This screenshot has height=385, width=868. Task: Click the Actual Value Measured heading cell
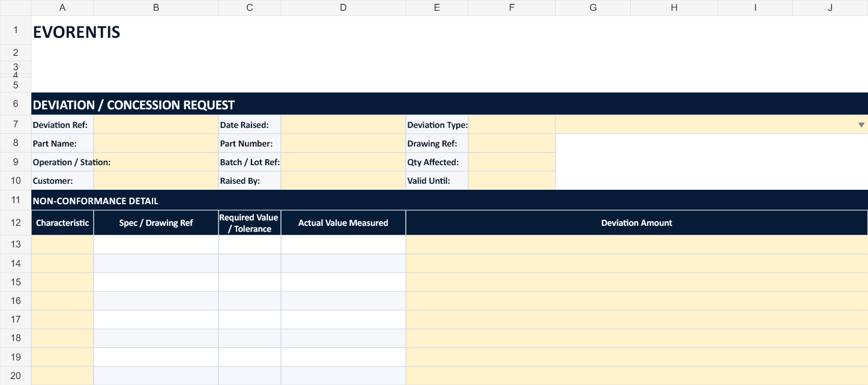[x=343, y=223]
